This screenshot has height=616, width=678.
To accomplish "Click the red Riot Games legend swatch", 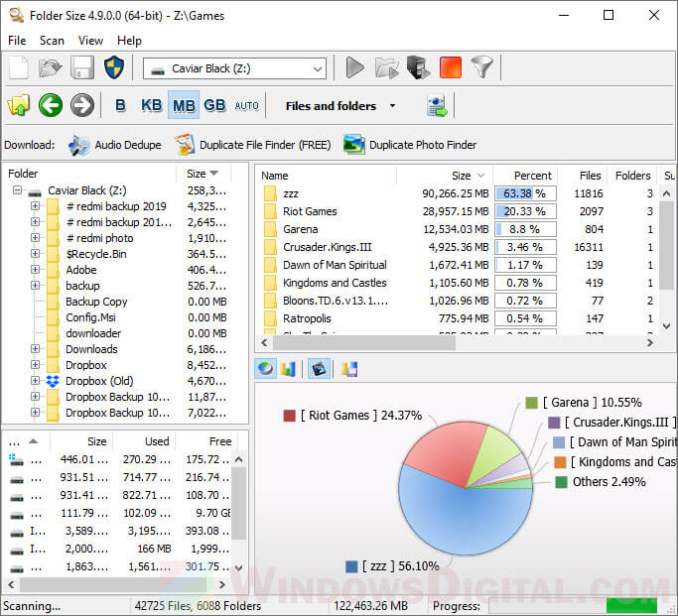I will point(289,416).
